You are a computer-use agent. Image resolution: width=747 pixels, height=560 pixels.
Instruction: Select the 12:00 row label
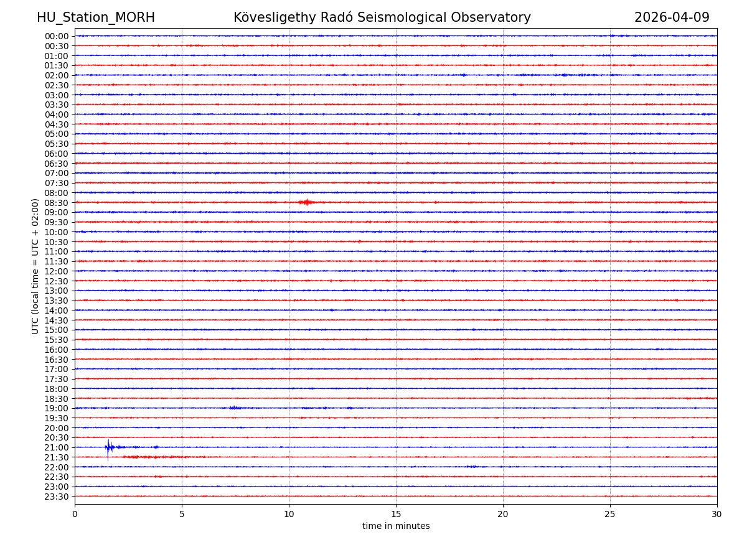pyautogui.click(x=57, y=271)
